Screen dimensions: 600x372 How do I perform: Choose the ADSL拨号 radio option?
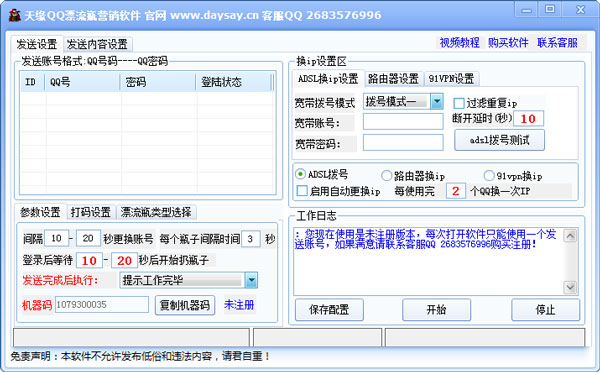click(x=300, y=174)
